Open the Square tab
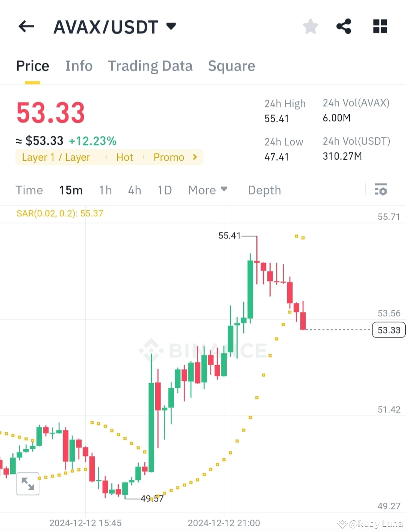The image size is (406, 532). point(232,66)
